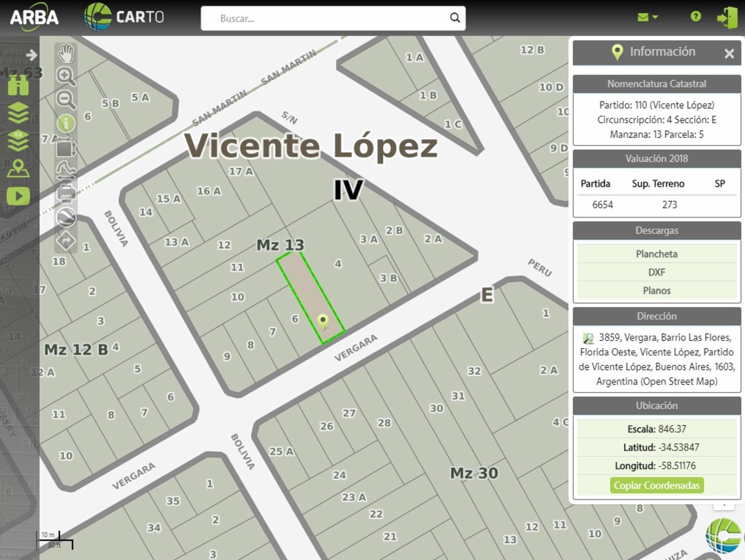Expand the left sidebar with arrow
Image resolution: width=745 pixels, height=560 pixels.
tap(31, 55)
